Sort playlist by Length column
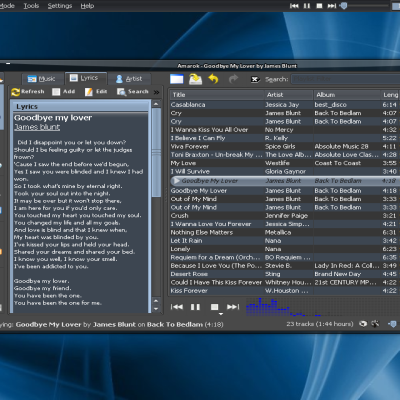400x400 pixels. tap(390, 95)
